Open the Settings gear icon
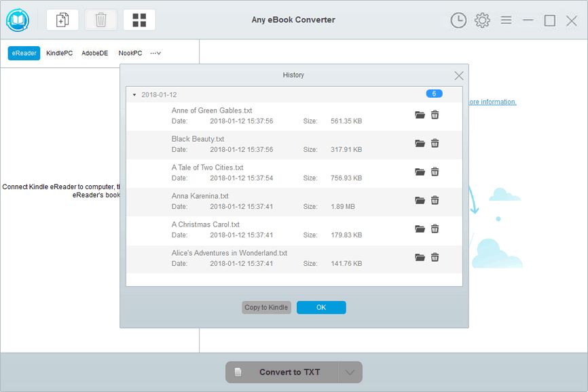Viewport: 588px width, 392px height. [x=482, y=20]
